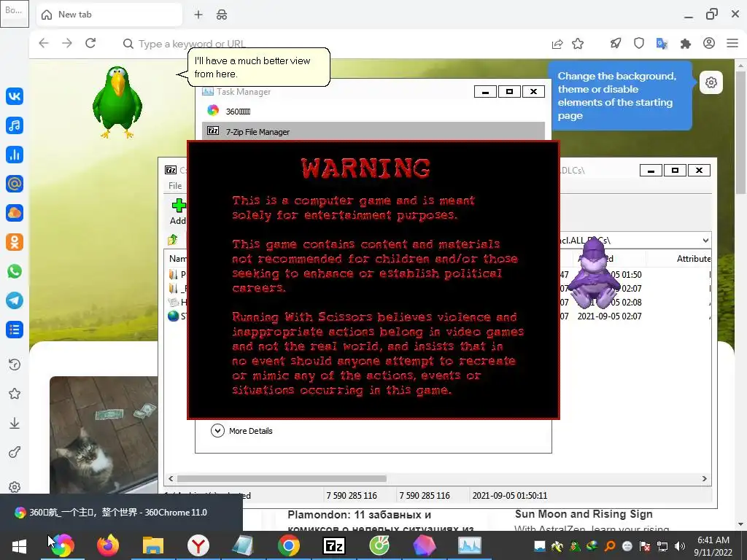Click the share page icon in toolbar
747x560 pixels.
click(557, 44)
